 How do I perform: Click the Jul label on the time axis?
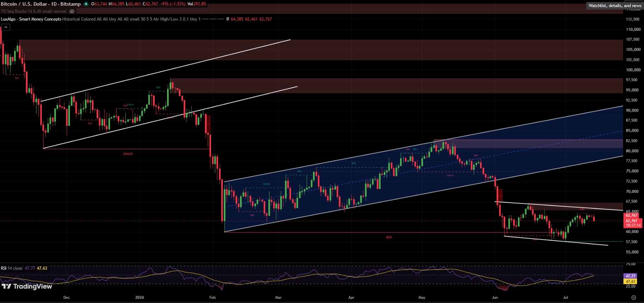click(565, 298)
